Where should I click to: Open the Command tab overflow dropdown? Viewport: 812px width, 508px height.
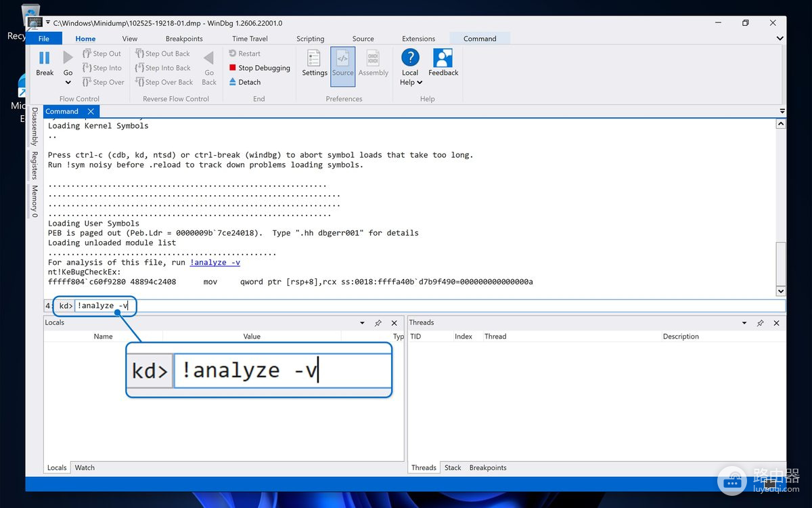(782, 111)
